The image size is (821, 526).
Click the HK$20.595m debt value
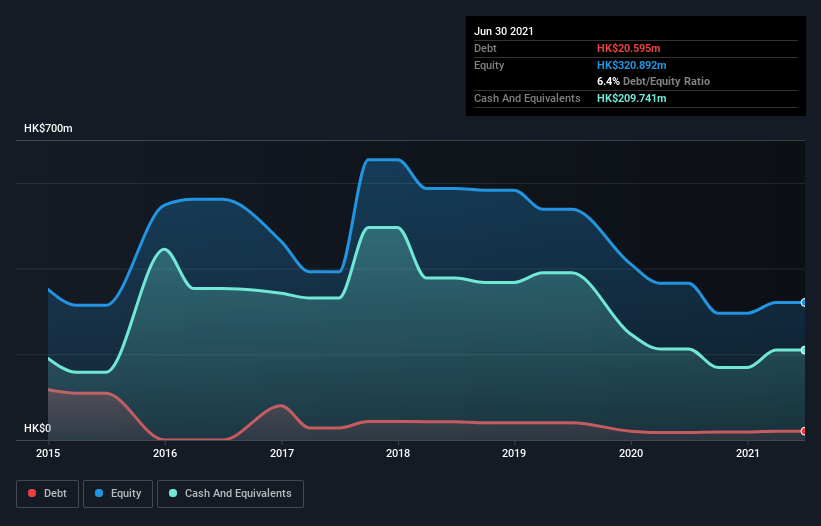click(x=628, y=48)
